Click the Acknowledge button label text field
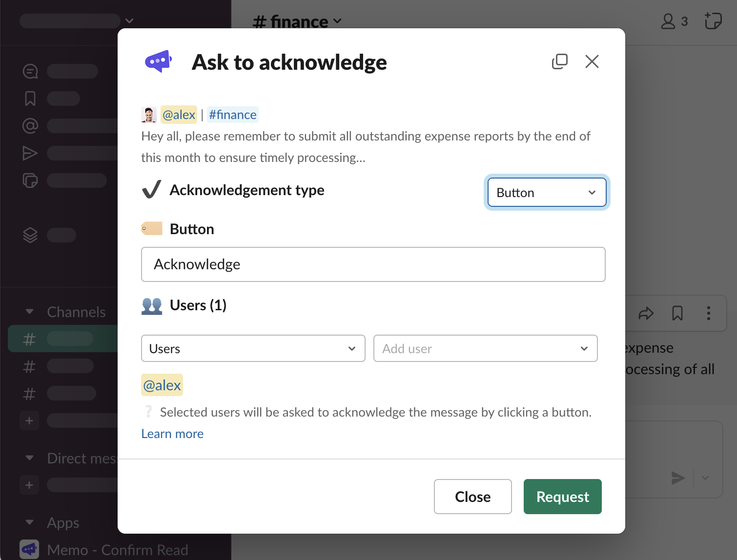 pyautogui.click(x=373, y=264)
